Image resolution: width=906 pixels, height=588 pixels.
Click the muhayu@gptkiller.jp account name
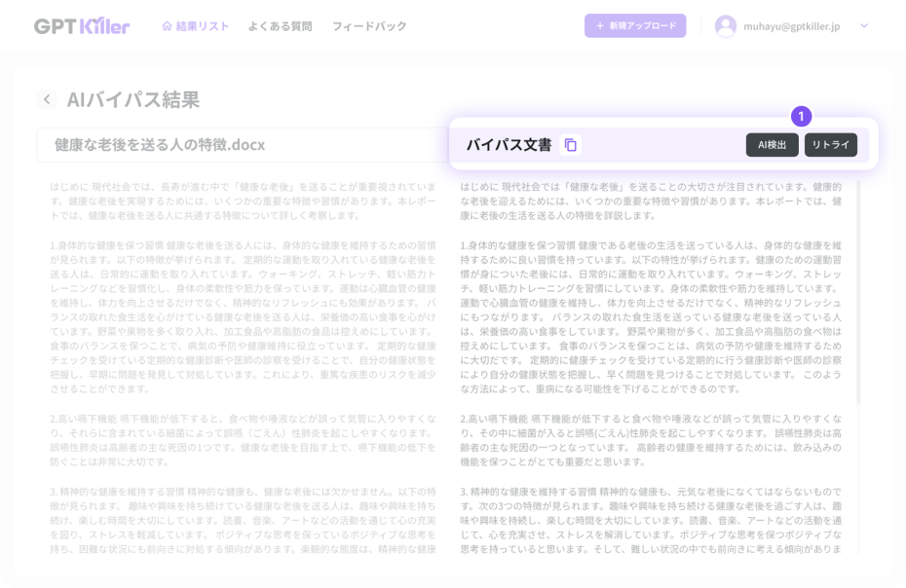792,26
